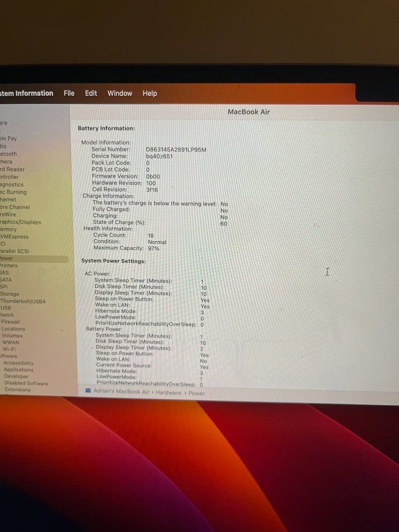This screenshot has height=532, width=399.
Task: Select Applications under Software
Action: click(x=19, y=370)
